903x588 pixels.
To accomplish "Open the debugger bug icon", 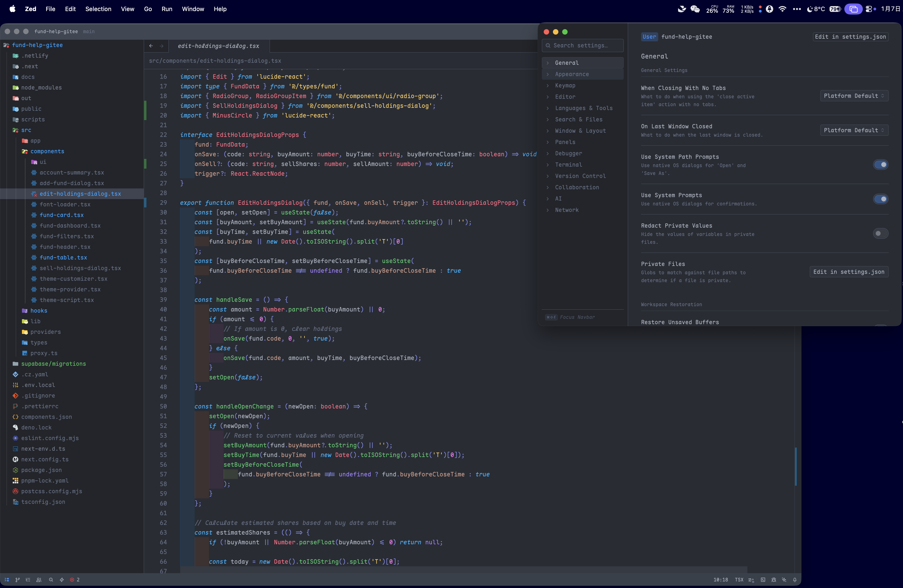I will pos(774,580).
